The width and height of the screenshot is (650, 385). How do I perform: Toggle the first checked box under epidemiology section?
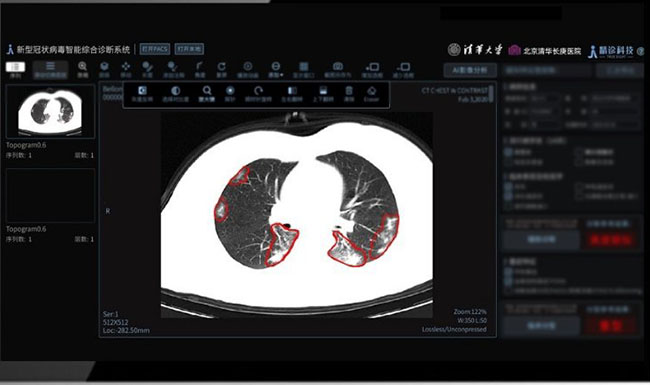508,152
